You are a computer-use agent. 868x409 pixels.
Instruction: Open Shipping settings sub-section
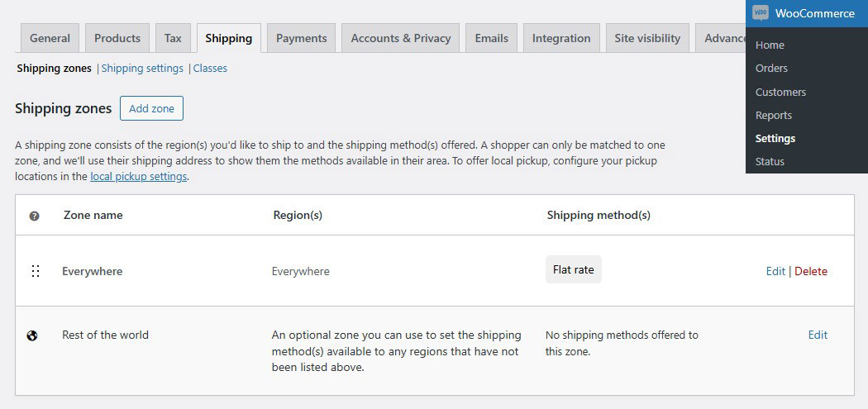[x=142, y=69]
